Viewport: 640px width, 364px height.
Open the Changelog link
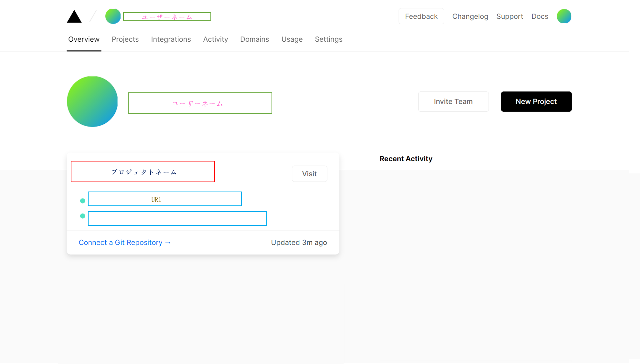point(470,16)
